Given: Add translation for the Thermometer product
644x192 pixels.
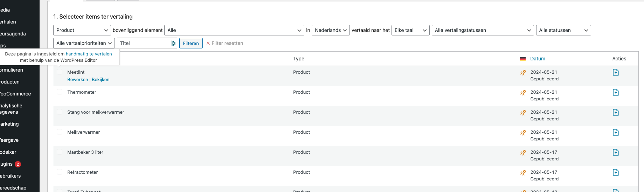Looking at the screenshot, I should 616,92.
